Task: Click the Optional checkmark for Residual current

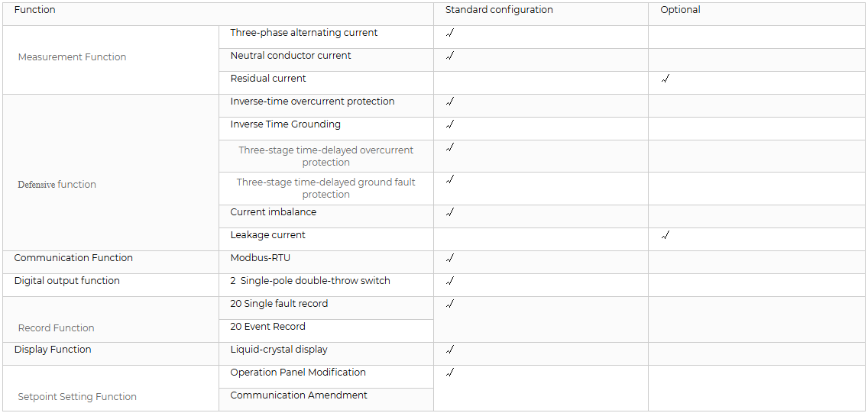Action: click(x=665, y=79)
